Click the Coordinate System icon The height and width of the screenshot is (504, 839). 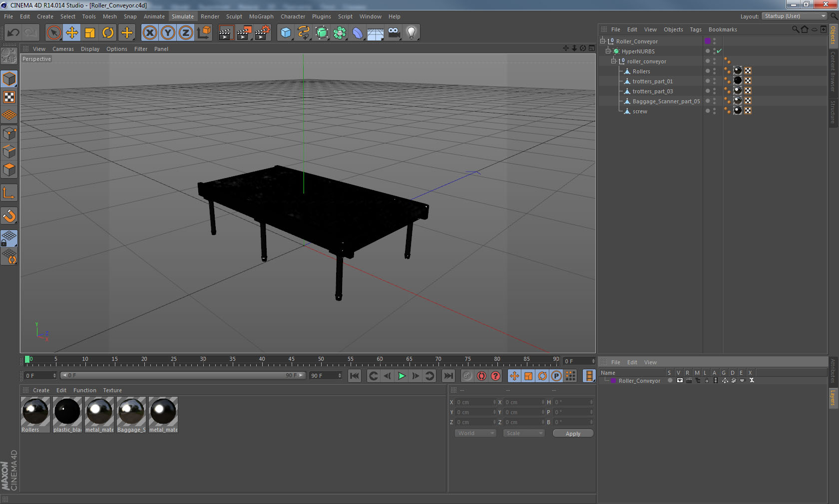(x=204, y=33)
